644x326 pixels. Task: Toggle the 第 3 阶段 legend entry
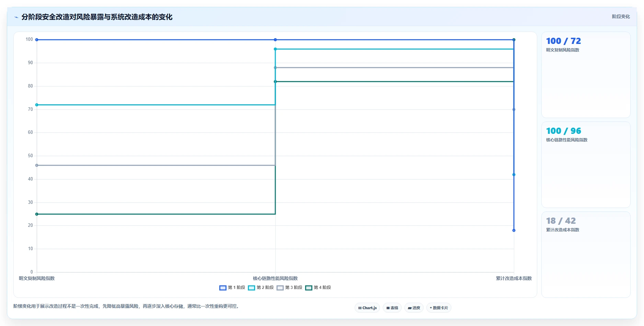click(289, 288)
